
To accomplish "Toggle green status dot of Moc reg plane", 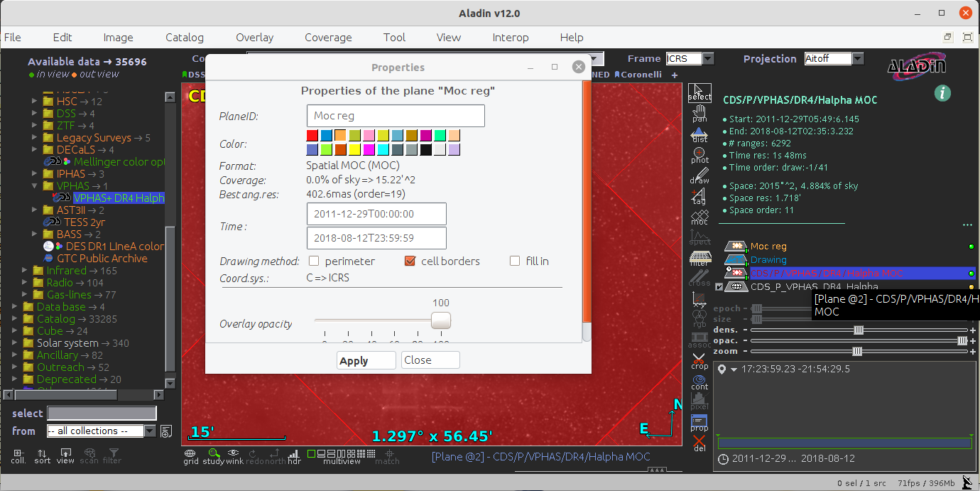I will pos(971,247).
